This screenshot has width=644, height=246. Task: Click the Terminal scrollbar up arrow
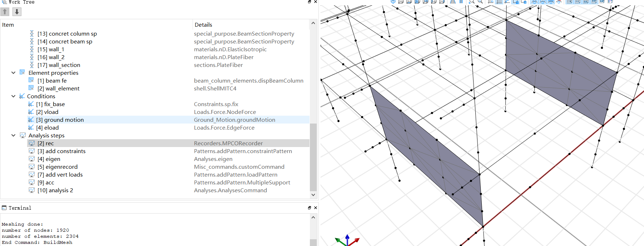pyautogui.click(x=313, y=217)
